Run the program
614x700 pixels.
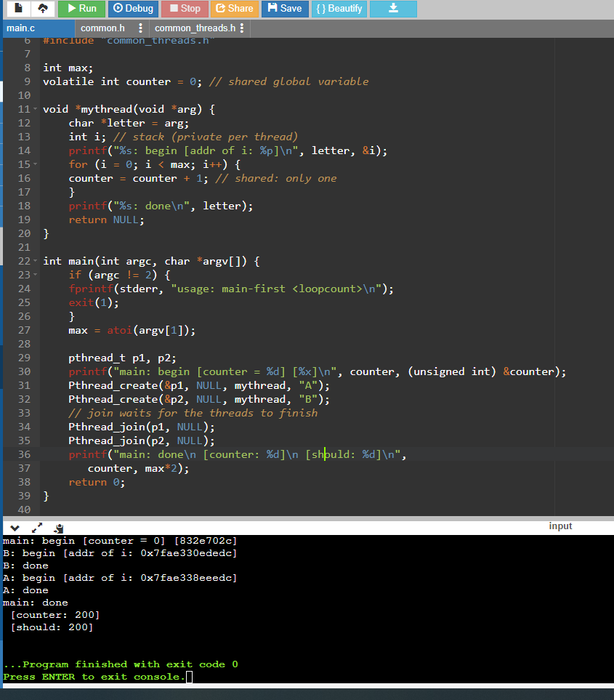click(81, 9)
